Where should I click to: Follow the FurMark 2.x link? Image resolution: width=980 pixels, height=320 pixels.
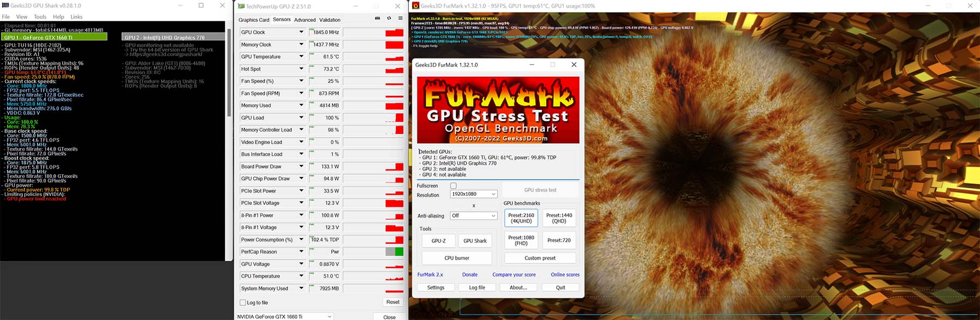(x=430, y=275)
